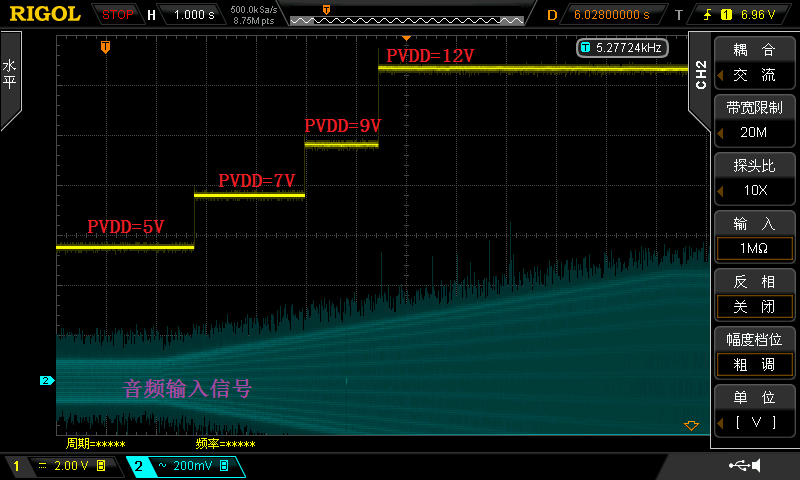Viewport: 800px width, 480px height.
Task: Click the USB connection icon
Action: tap(738, 465)
